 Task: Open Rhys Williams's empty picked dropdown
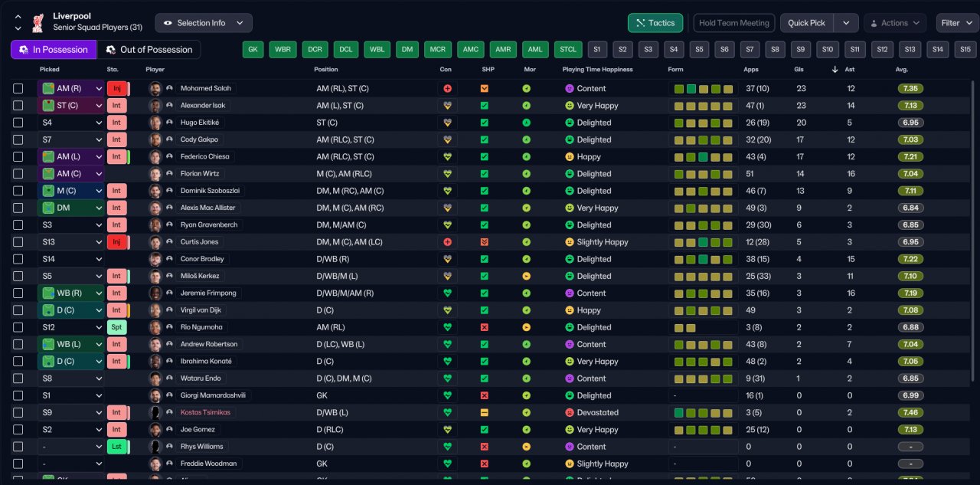click(71, 447)
